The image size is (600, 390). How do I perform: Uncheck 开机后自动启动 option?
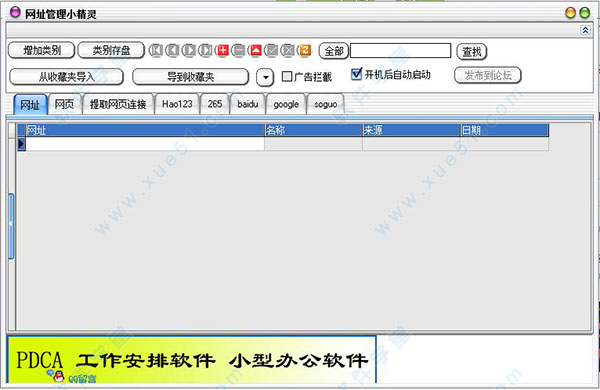pyautogui.click(x=356, y=74)
